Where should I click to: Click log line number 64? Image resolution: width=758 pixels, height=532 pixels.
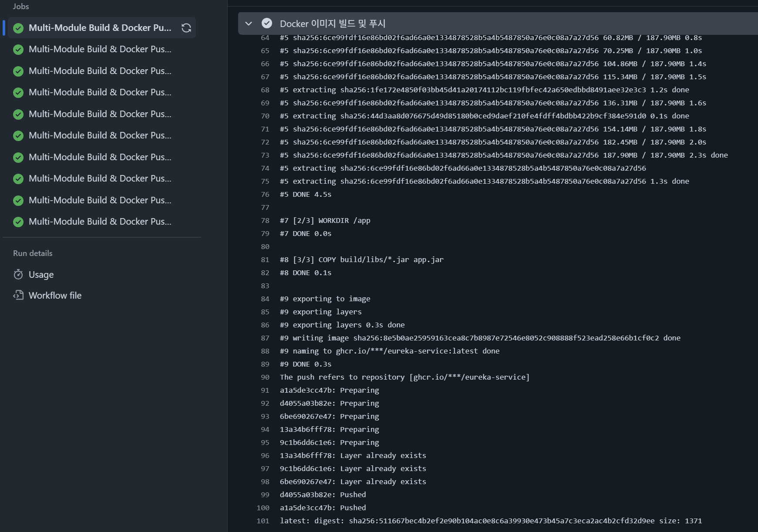coord(265,38)
